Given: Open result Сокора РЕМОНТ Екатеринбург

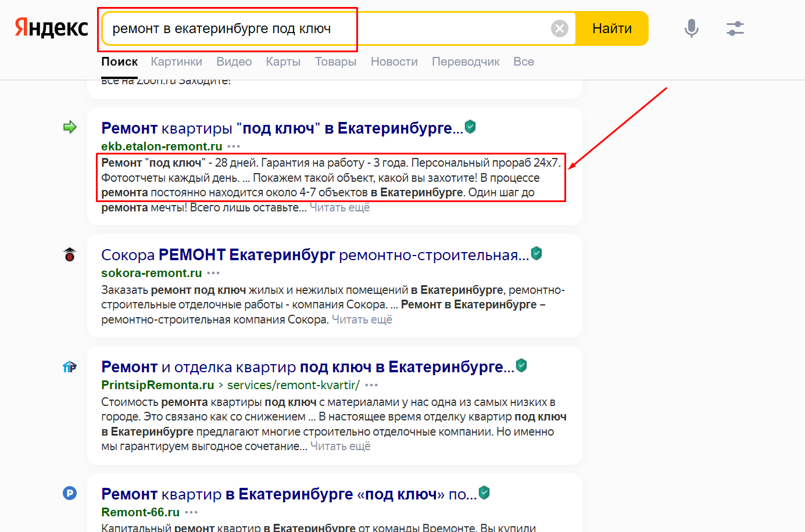Looking at the screenshot, I should (x=315, y=255).
